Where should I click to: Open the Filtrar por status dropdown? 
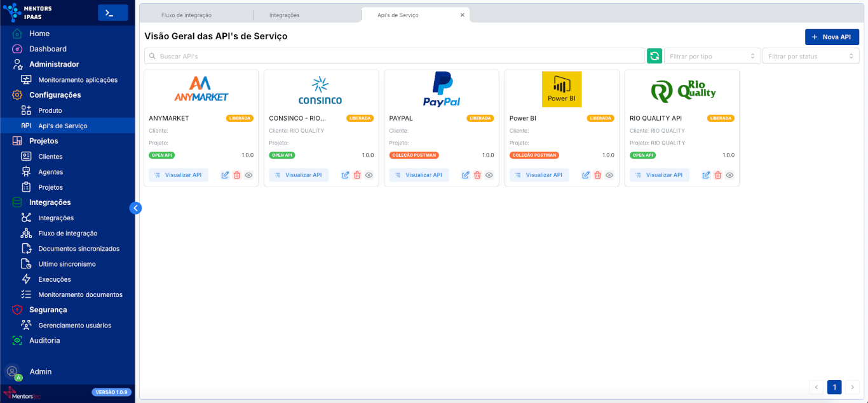point(810,56)
